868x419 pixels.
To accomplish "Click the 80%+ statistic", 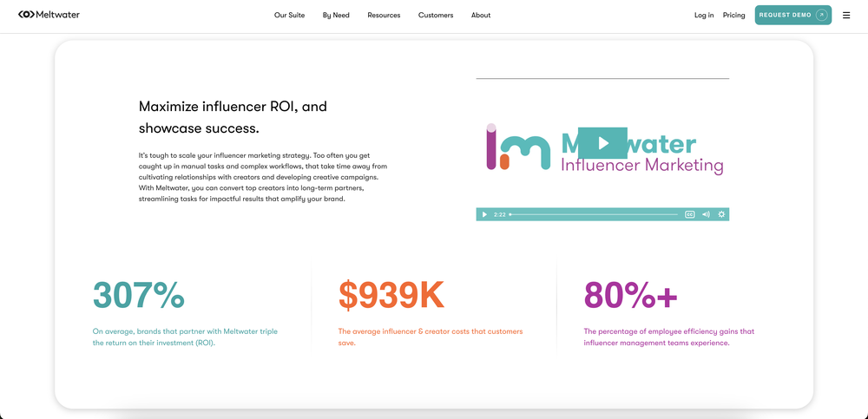I will 630,295.
